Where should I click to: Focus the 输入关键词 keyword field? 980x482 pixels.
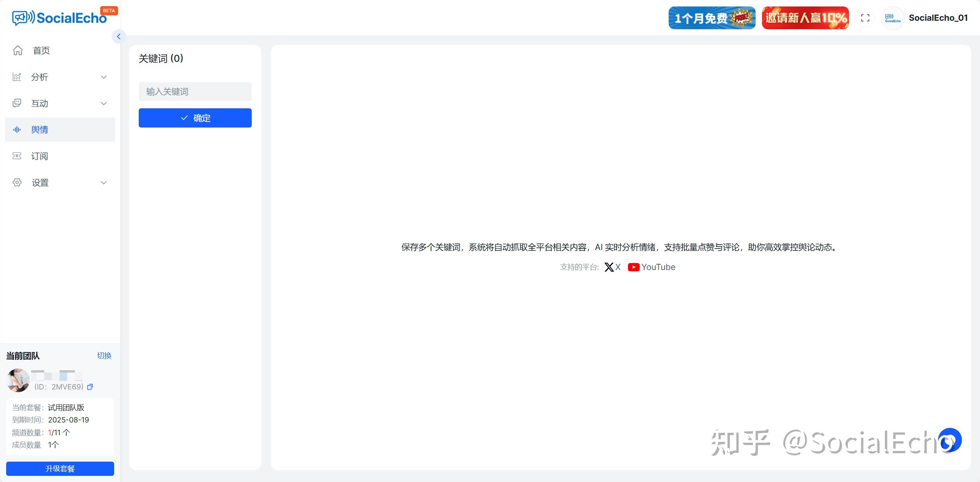coord(195,91)
